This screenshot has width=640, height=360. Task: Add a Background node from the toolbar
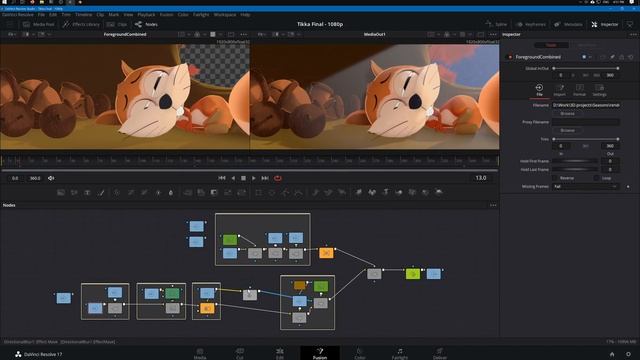(61, 192)
